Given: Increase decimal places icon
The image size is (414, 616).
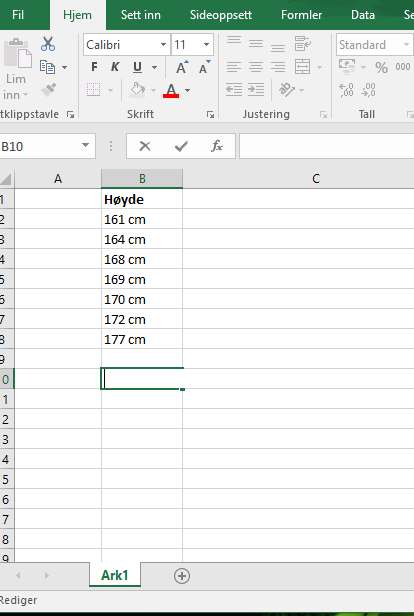Looking at the screenshot, I should point(346,90).
